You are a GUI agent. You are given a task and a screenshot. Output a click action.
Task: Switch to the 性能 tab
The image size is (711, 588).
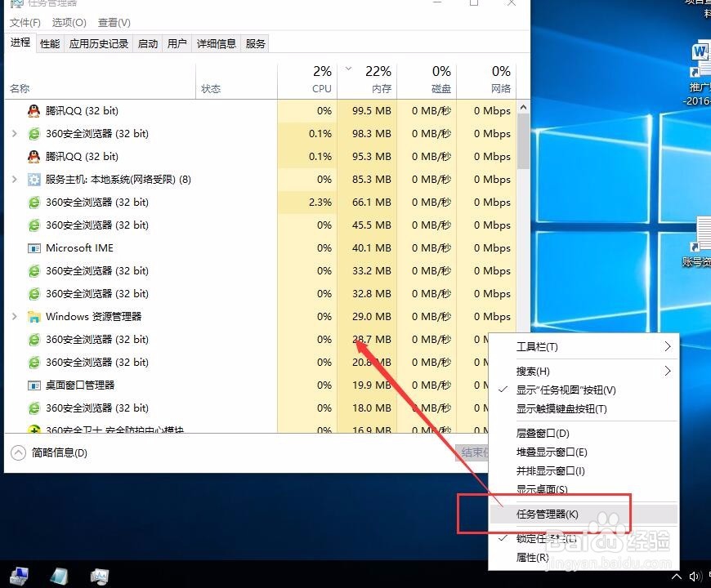(x=50, y=44)
